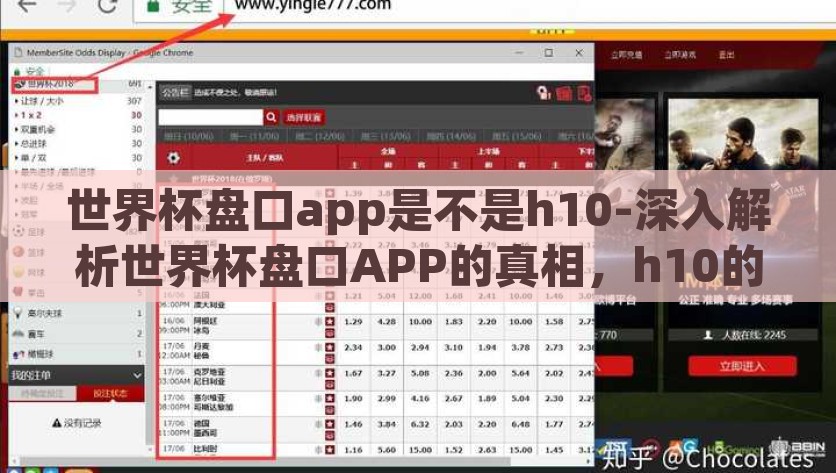Screen dimensions: 836x473
Task: Click the gray info icon in the 阿根廷 row
Action: coord(318,322)
